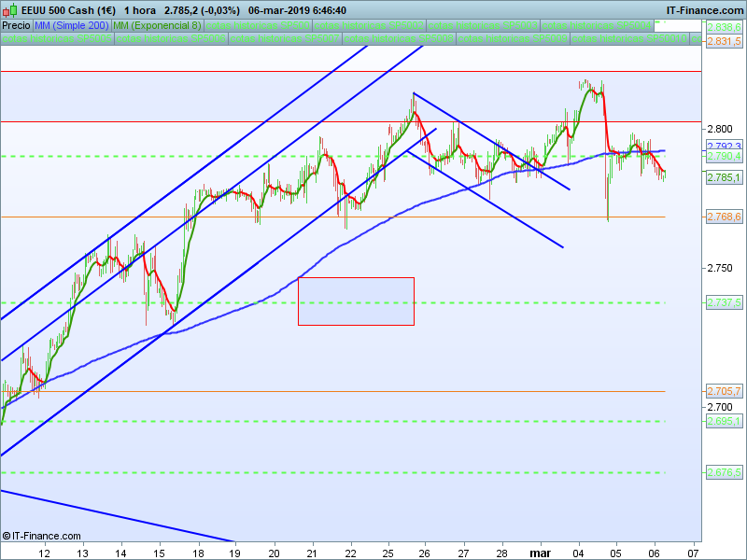Select the cotas historicas SP5009 label
Viewport: 747px width, 560px height.
[x=513, y=38]
